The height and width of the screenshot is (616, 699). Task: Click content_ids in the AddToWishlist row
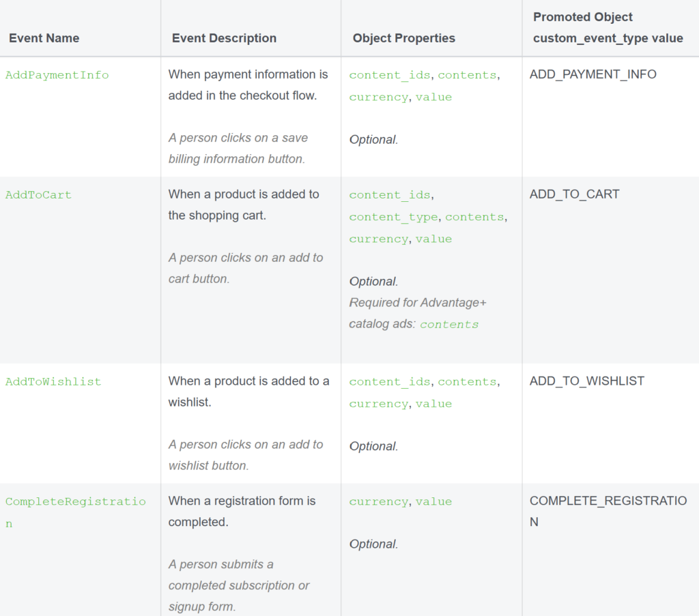click(390, 382)
